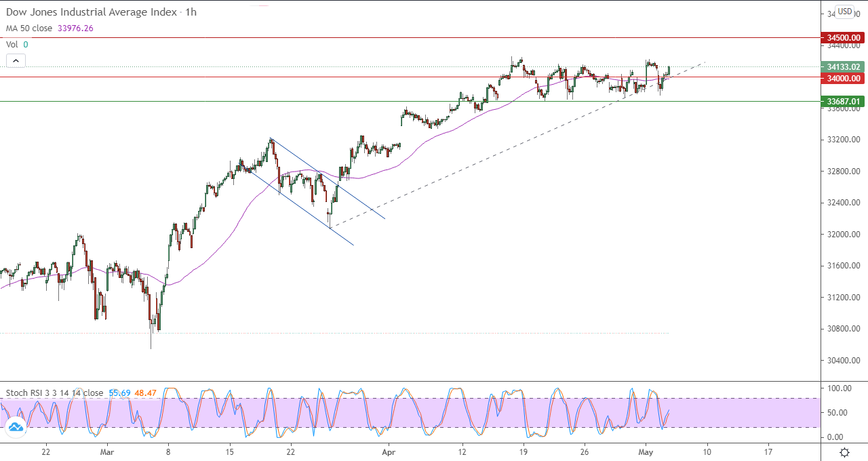Click the May label on time axis
Viewport: 868px width, 461px height.
pos(646,452)
